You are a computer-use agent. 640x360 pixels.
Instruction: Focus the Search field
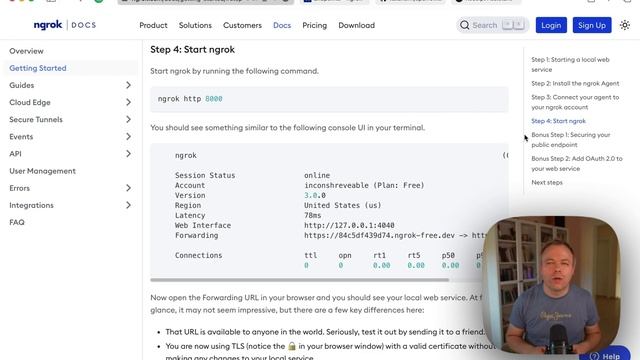tap(492, 25)
